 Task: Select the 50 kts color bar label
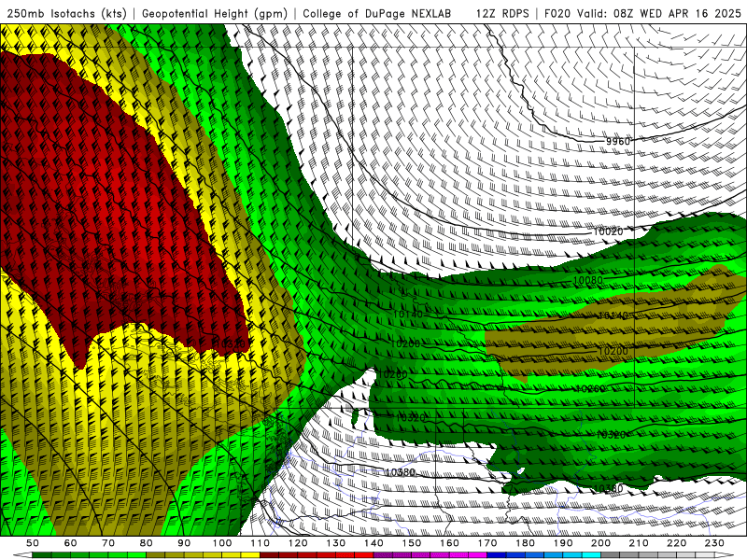coord(33,543)
